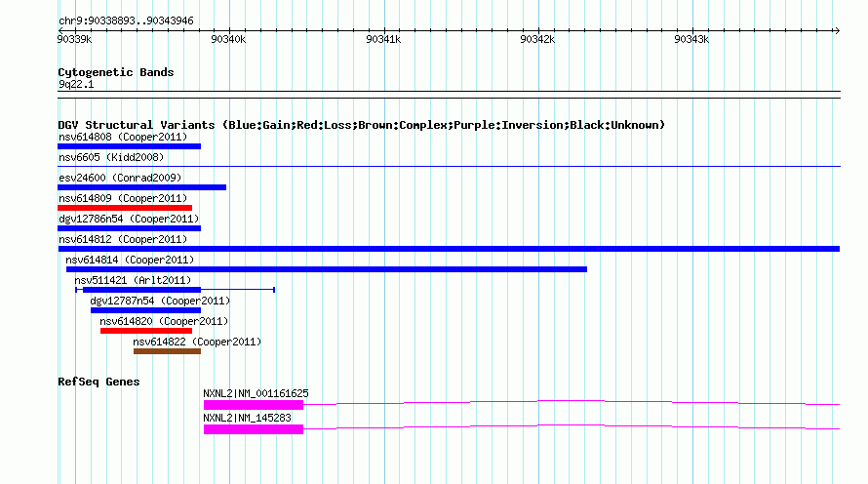Click the blue bar of esv24600
The width and height of the screenshot is (868, 484).
[x=141, y=187]
